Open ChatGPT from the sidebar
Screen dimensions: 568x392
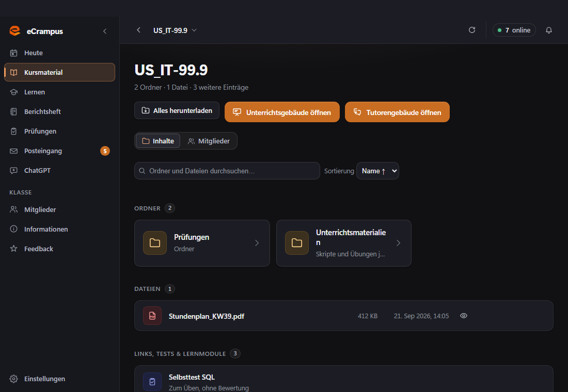click(x=59, y=171)
